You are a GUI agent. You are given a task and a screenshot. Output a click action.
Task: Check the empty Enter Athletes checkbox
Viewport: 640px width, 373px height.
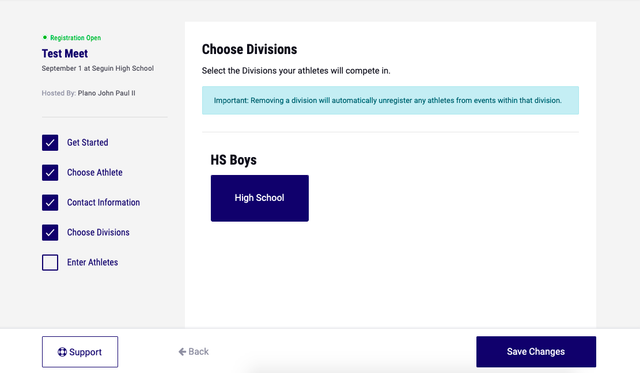(x=50, y=262)
